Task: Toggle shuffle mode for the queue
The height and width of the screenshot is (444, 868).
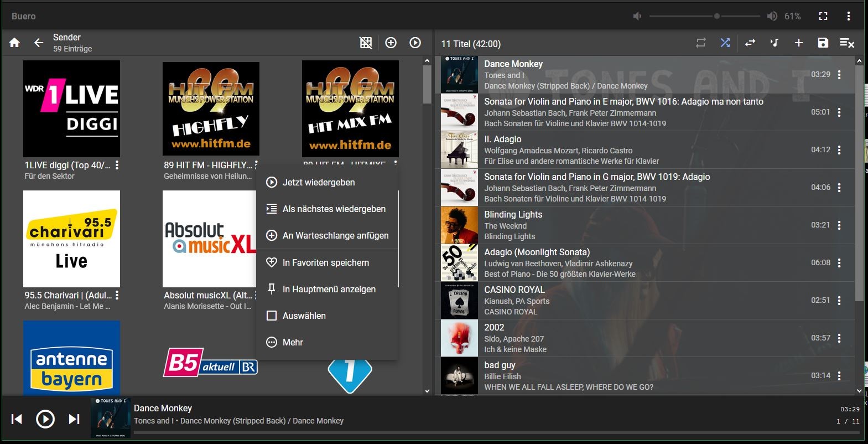Action: click(725, 43)
